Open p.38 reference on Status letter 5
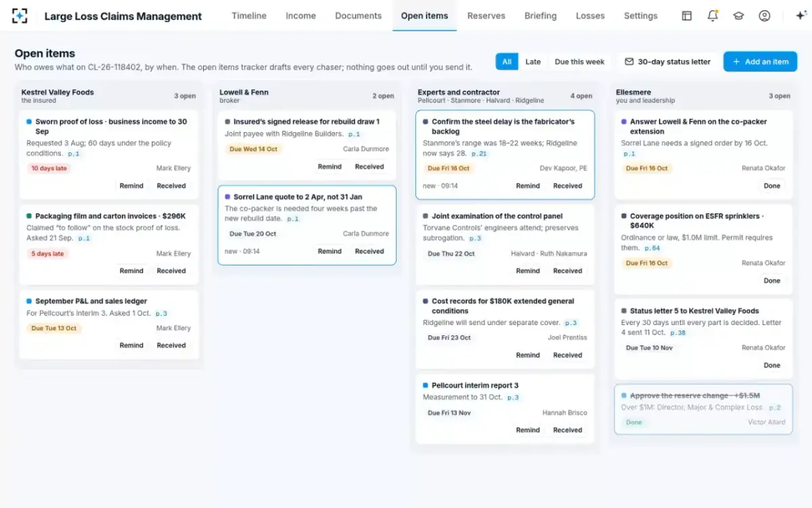This screenshot has height=508, width=812. click(678, 333)
